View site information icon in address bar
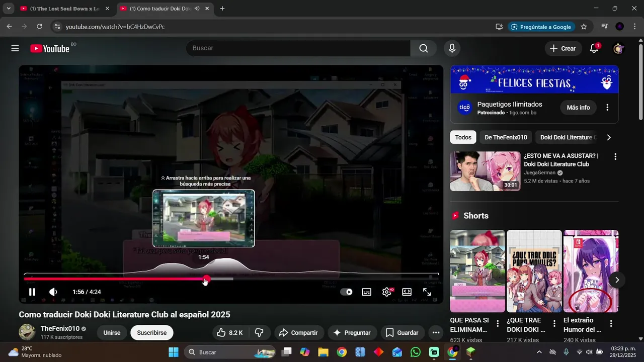644x362 pixels. pos(57,27)
